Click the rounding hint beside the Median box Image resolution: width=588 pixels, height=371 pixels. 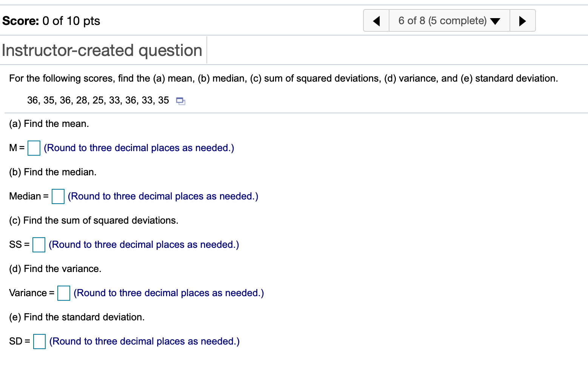163,196
